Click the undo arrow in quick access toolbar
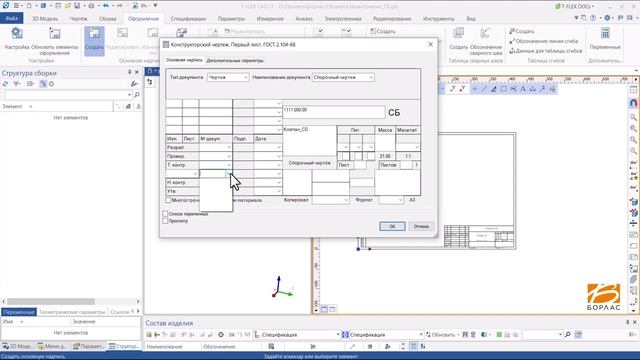640x360 pixels. click(x=106, y=6)
